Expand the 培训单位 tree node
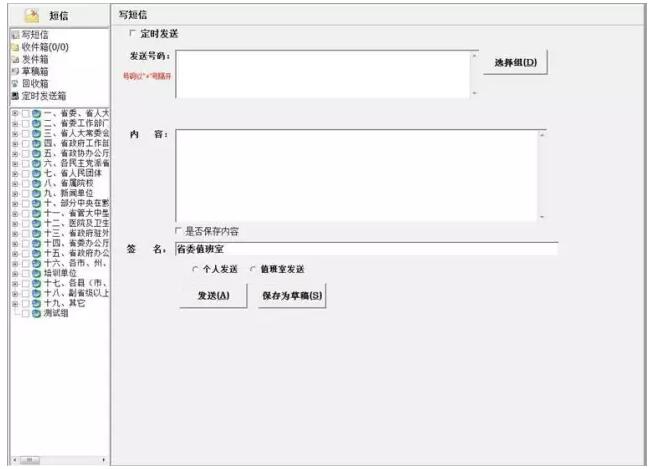The image size is (651, 469). (x=14, y=272)
